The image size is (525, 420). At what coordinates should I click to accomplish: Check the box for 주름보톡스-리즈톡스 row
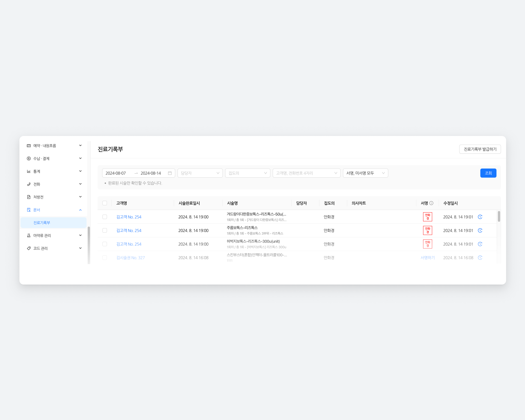coord(105,230)
